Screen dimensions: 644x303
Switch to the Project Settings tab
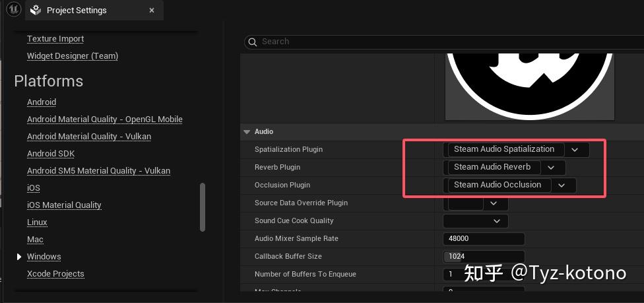(94, 11)
